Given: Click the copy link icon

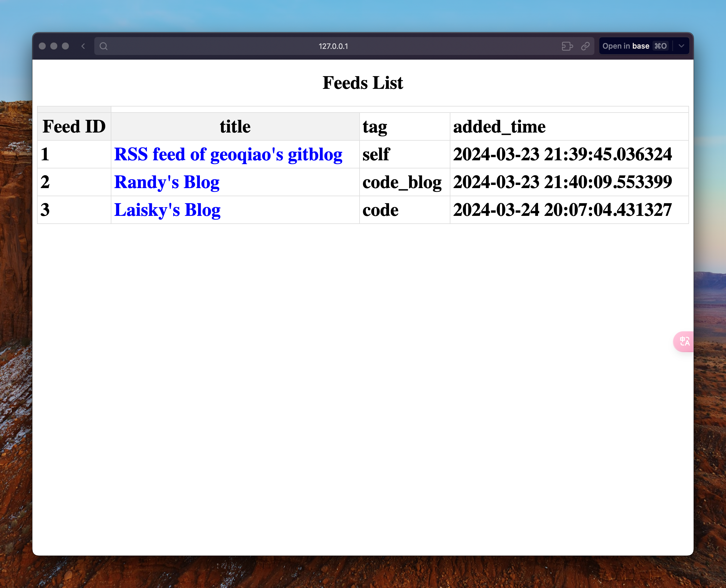Looking at the screenshot, I should (586, 46).
